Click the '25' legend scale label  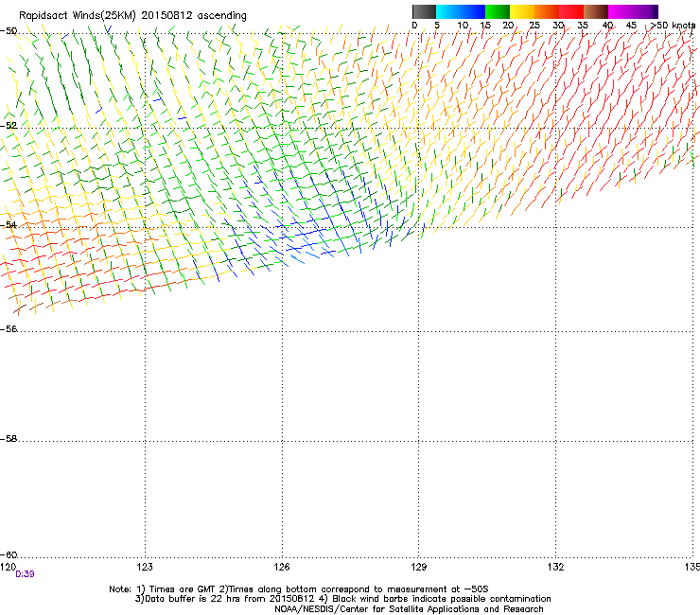coord(534,26)
